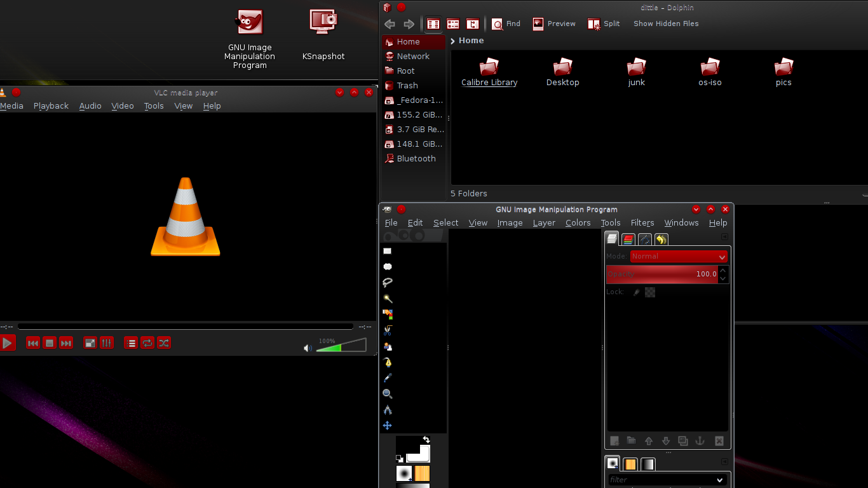The image size is (868, 488).
Task: Click the breadcrumb arrow before Home
Action: pos(452,41)
